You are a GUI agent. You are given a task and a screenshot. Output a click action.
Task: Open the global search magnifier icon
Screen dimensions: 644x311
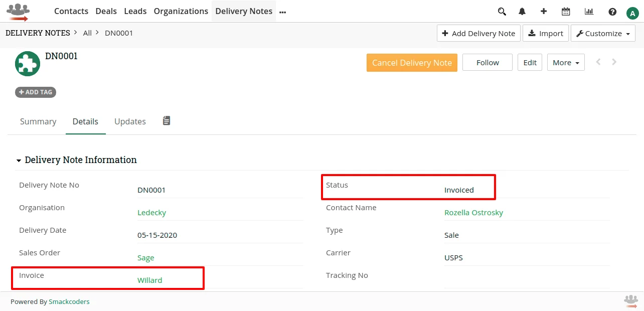point(501,11)
